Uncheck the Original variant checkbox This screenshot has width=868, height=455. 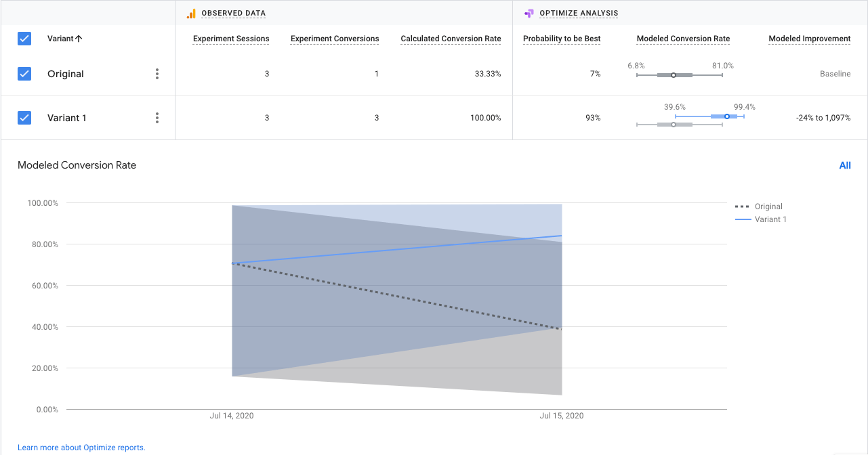click(x=24, y=74)
